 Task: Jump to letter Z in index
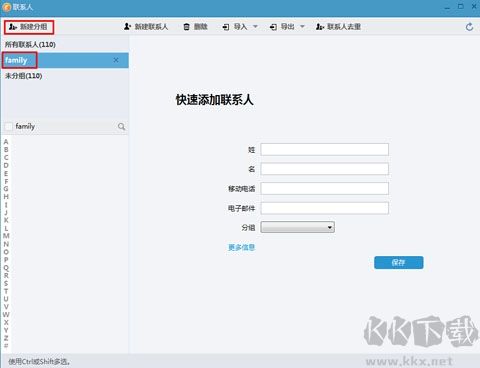pyautogui.click(x=6, y=338)
